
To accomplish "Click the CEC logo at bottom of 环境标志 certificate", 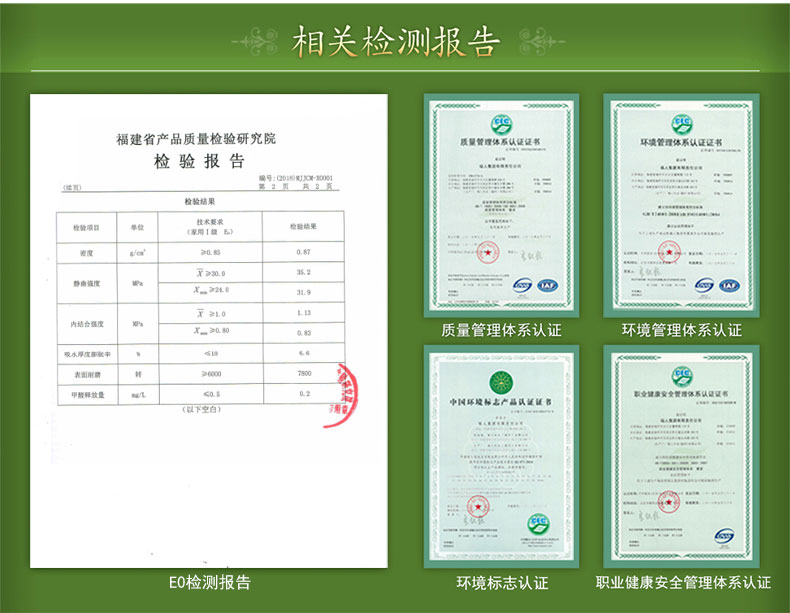I will pyautogui.click(x=538, y=524).
